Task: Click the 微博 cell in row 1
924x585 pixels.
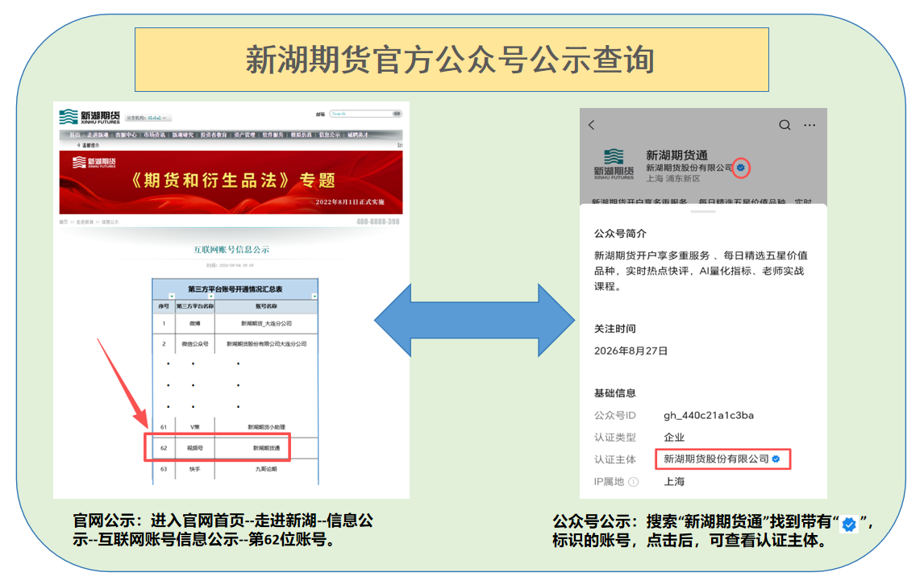Action: click(195, 323)
